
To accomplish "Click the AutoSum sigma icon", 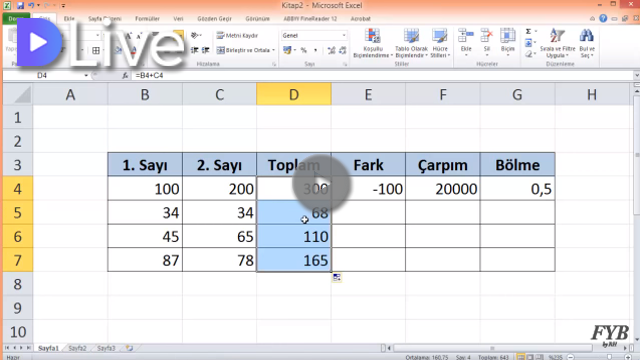I will [x=528, y=31].
